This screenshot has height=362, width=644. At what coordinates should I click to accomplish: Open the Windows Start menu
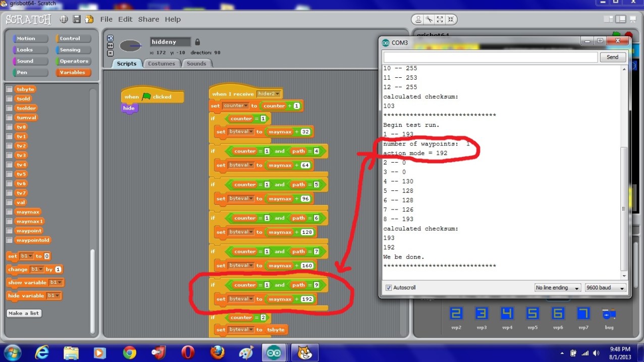(x=12, y=352)
